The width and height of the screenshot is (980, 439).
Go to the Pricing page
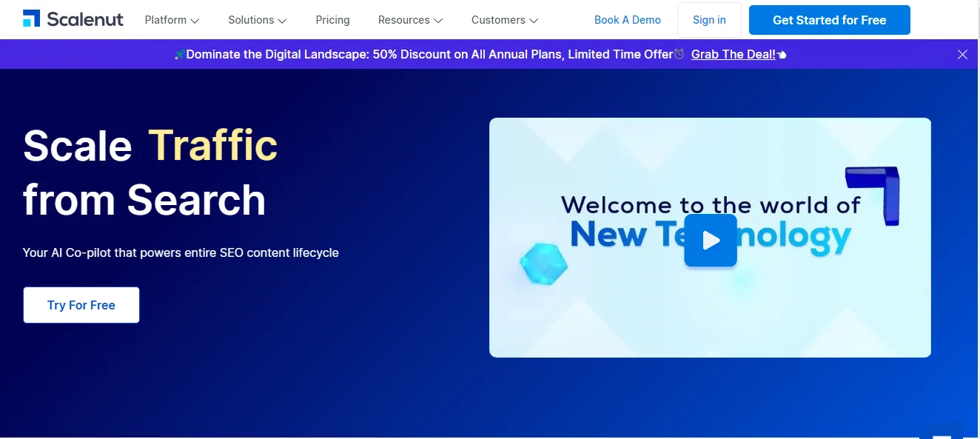(332, 20)
